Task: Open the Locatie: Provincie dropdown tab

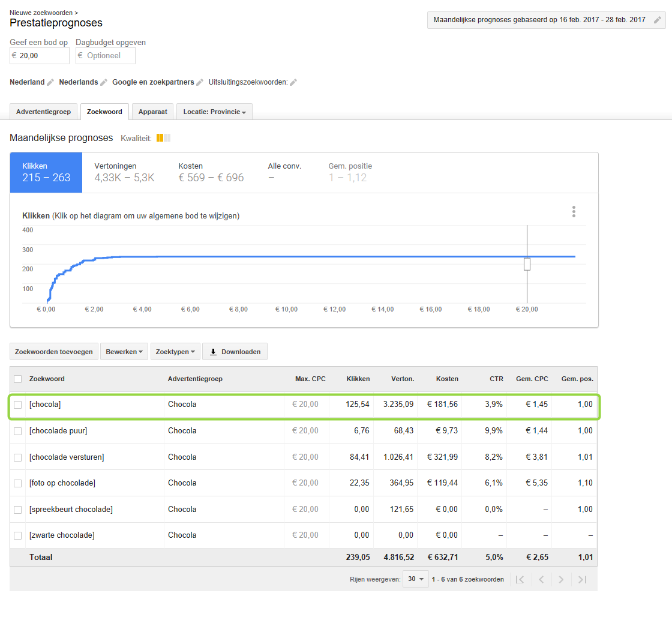Action: click(x=214, y=112)
